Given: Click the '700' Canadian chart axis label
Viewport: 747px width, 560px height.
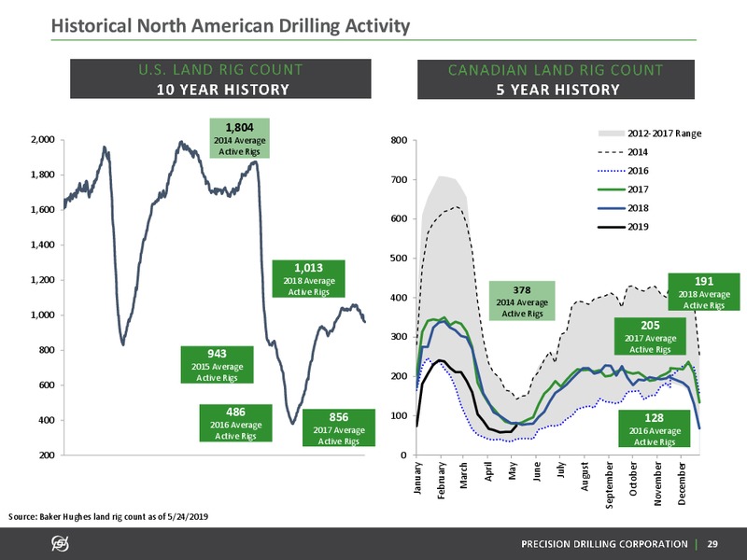Looking at the screenshot, I should [x=399, y=179].
